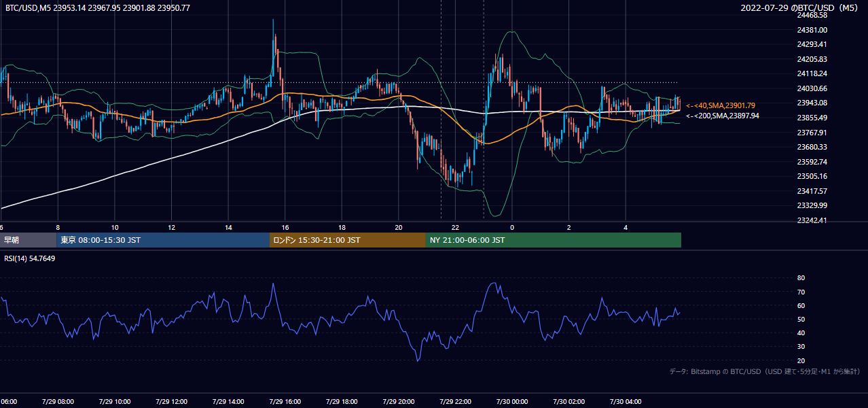Click price axis value 24293.41
The width and height of the screenshot is (868, 408).
pos(812,44)
